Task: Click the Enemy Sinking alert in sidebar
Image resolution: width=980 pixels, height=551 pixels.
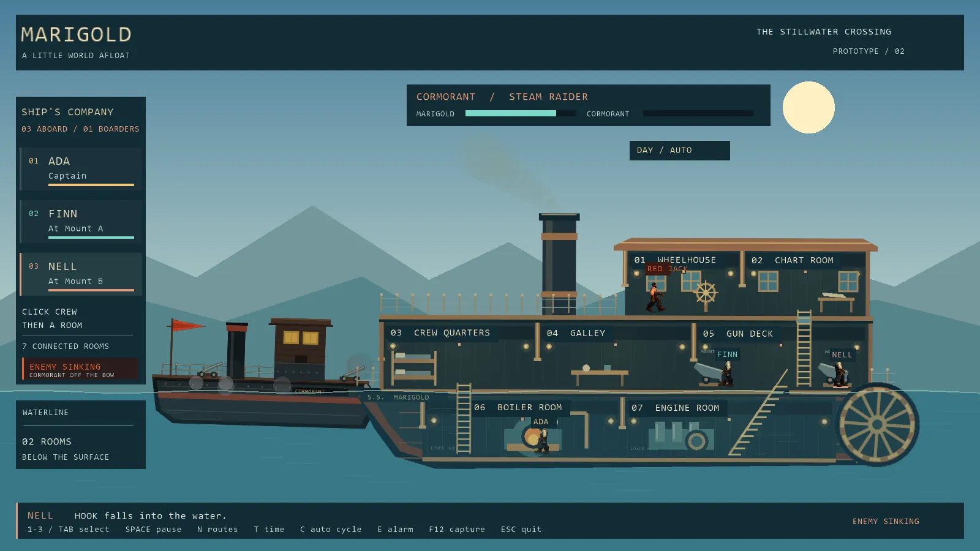Action: pyautogui.click(x=80, y=369)
